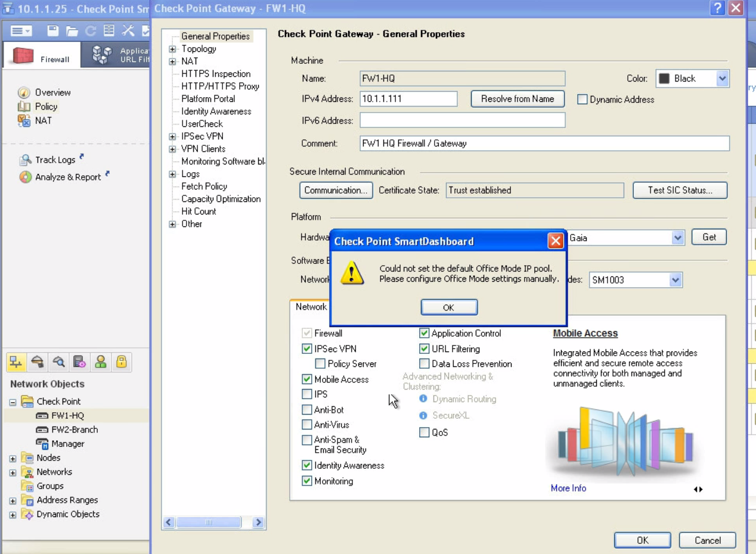Select the Resources magnifier objects icon tab

coord(58,362)
